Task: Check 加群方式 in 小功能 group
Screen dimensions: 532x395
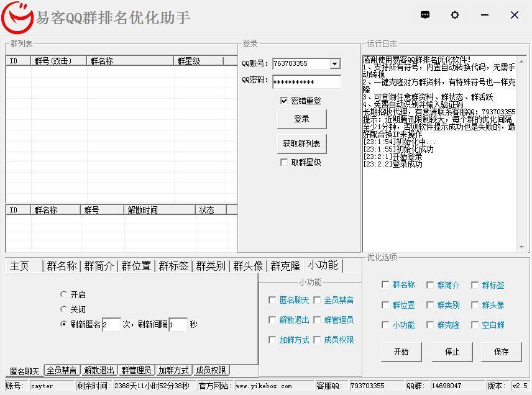Action: pyautogui.click(x=272, y=340)
